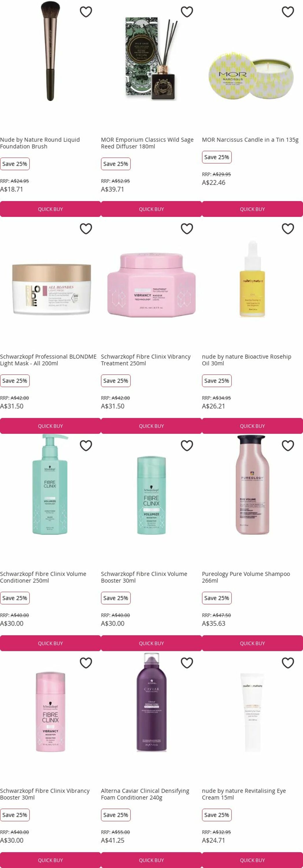Viewport: 303px width, 868px height.
Task: Quick buy Pureology Pure Volume Shampoo
Action: (252, 643)
